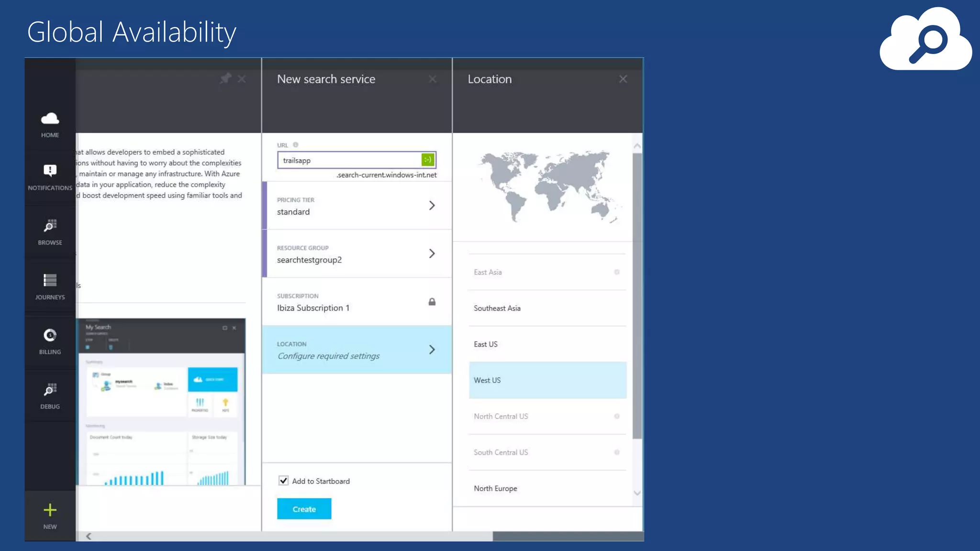Select Southeast Asia location
The width and height of the screenshot is (980, 551).
coord(547,309)
